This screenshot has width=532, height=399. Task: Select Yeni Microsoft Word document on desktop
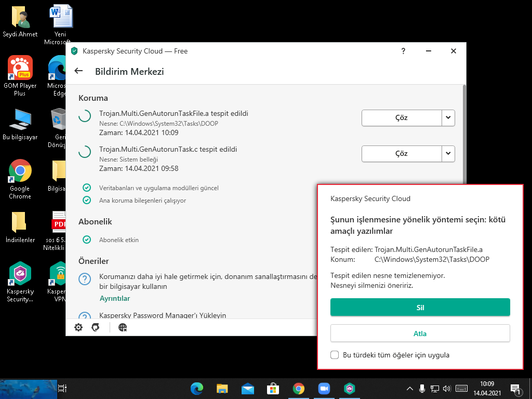click(x=60, y=24)
